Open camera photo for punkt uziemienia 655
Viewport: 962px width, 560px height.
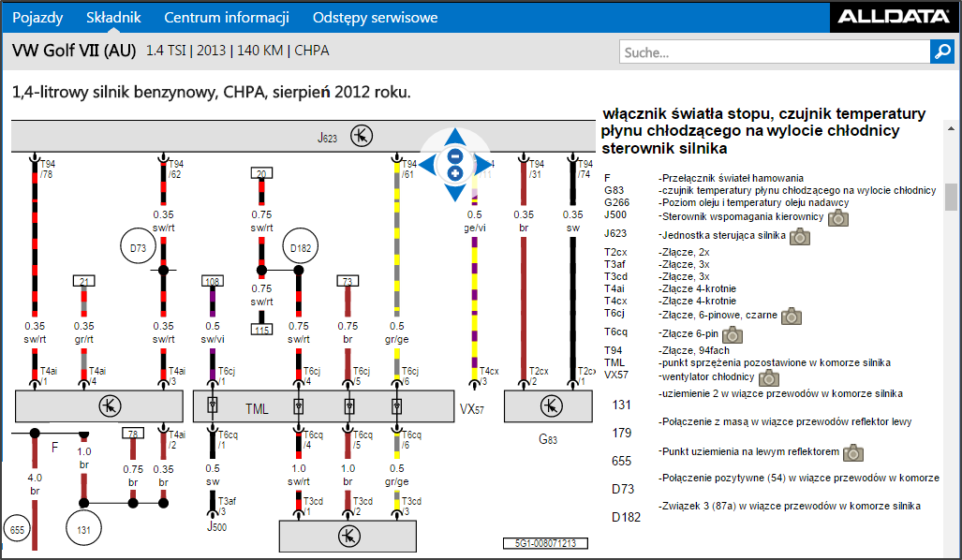853,452
